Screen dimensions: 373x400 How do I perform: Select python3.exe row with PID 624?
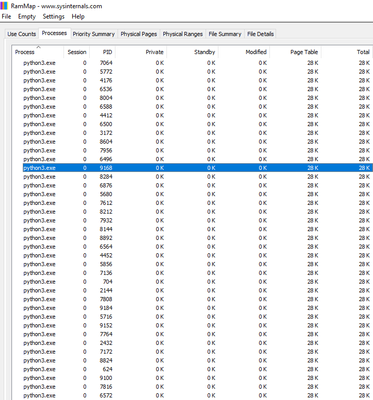click(x=198, y=369)
